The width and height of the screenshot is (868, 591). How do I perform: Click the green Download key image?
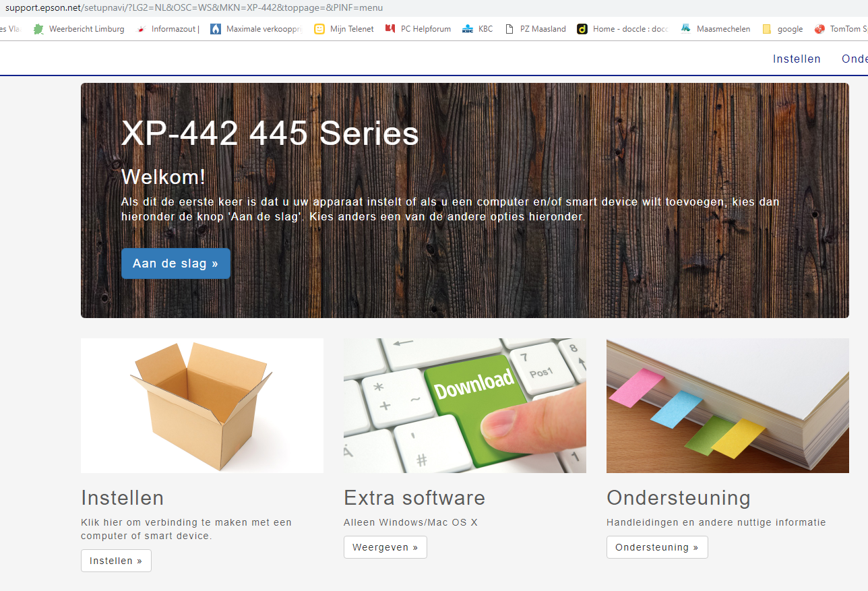click(x=465, y=406)
